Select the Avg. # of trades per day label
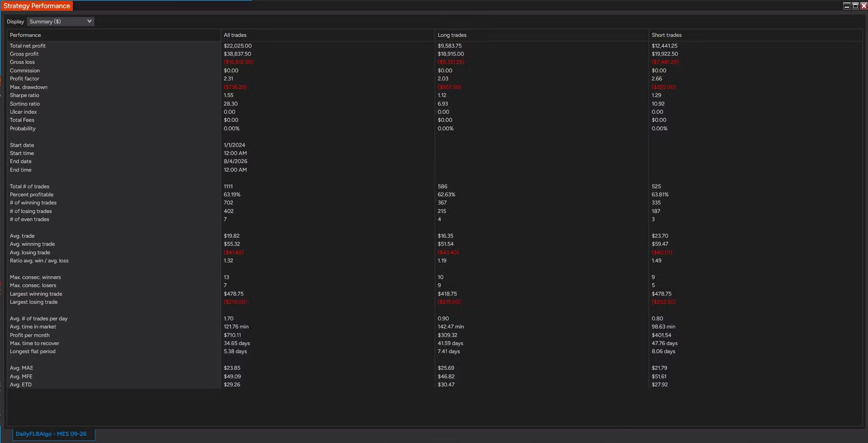This screenshot has width=868, height=443. [x=39, y=319]
